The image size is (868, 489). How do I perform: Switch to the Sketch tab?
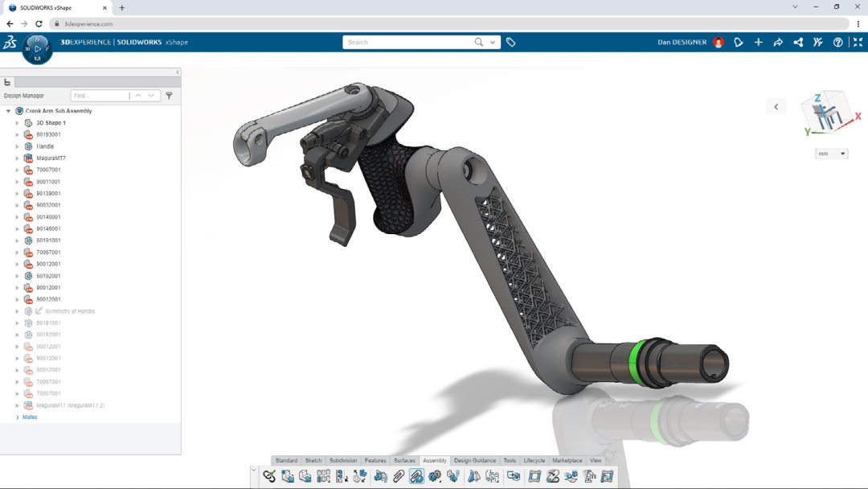(313, 461)
